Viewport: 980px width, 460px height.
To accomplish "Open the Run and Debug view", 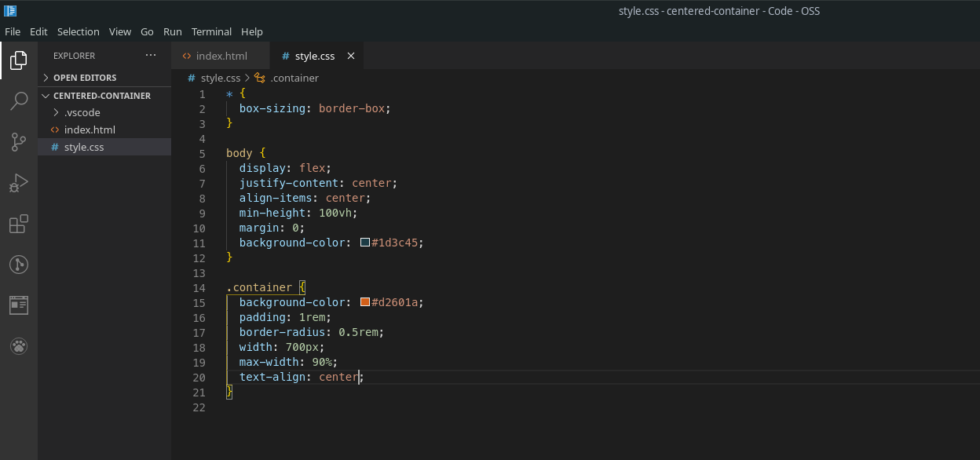I will [18, 183].
